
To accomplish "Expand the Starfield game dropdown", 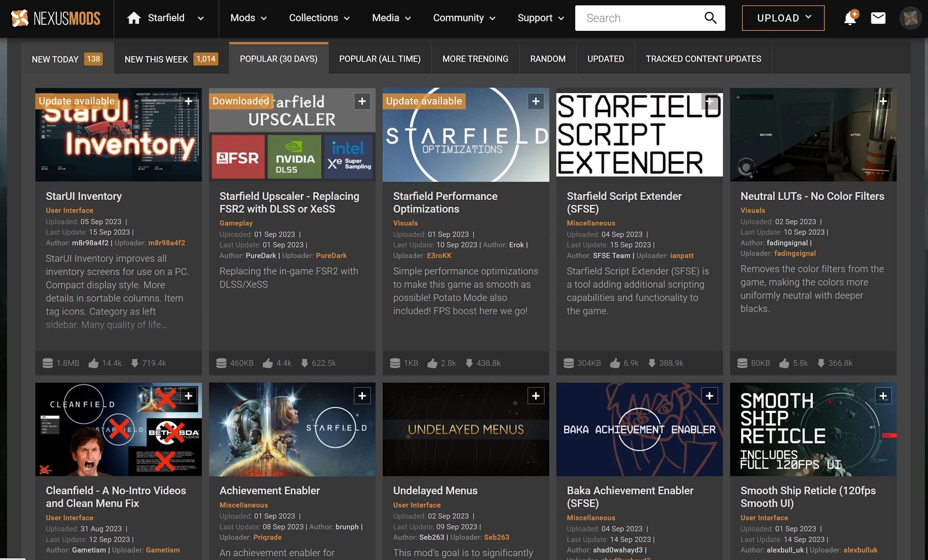I will tap(201, 18).
